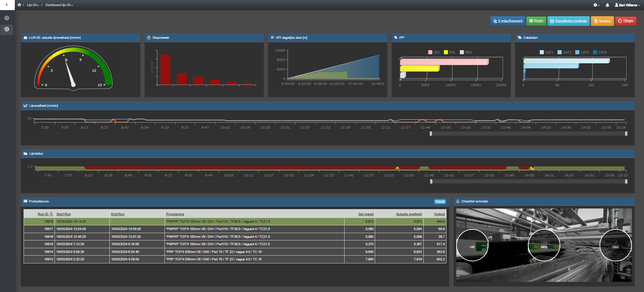Screen dimensions: 644x292
Task: Toggle the ISO legend series
Action: click(x=434, y=52)
